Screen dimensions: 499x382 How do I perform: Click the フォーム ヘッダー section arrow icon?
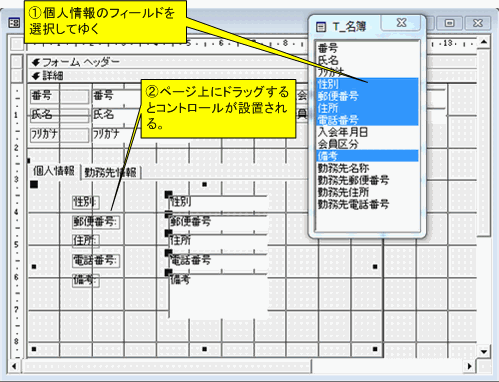(x=36, y=62)
